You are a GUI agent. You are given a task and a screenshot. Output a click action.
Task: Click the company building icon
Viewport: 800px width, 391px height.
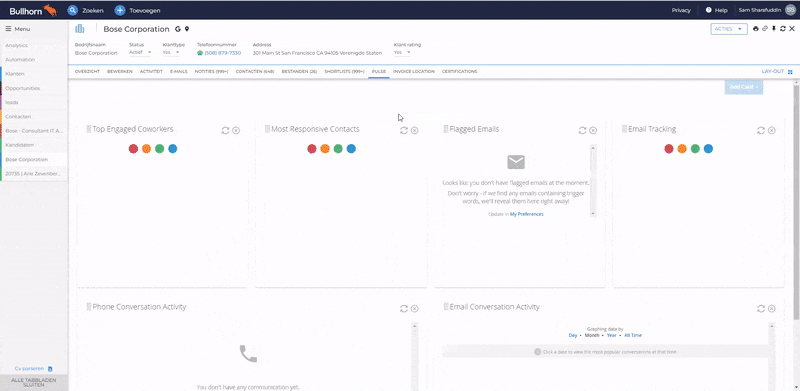coord(80,29)
